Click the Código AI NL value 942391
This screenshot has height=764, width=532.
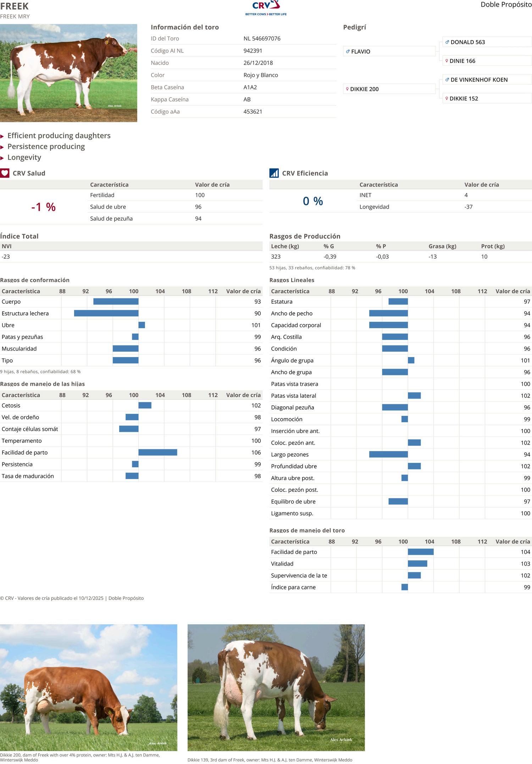(253, 51)
